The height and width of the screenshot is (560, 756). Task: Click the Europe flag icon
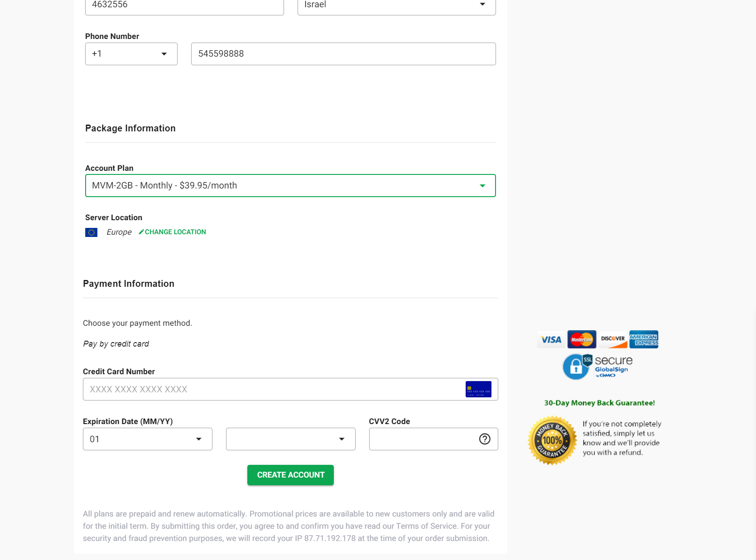point(91,232)
